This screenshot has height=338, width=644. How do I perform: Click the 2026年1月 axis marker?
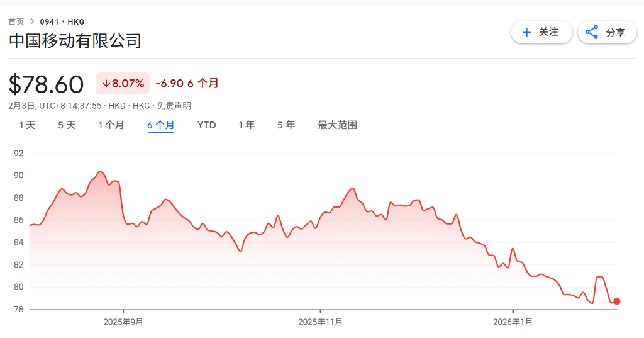pos(513,322)
